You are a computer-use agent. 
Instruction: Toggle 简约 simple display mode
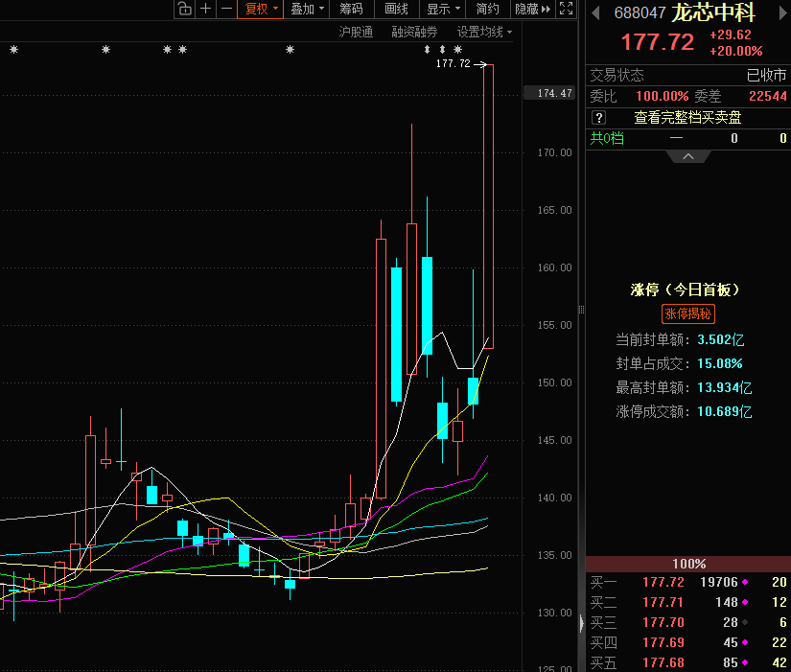point(487,9)
